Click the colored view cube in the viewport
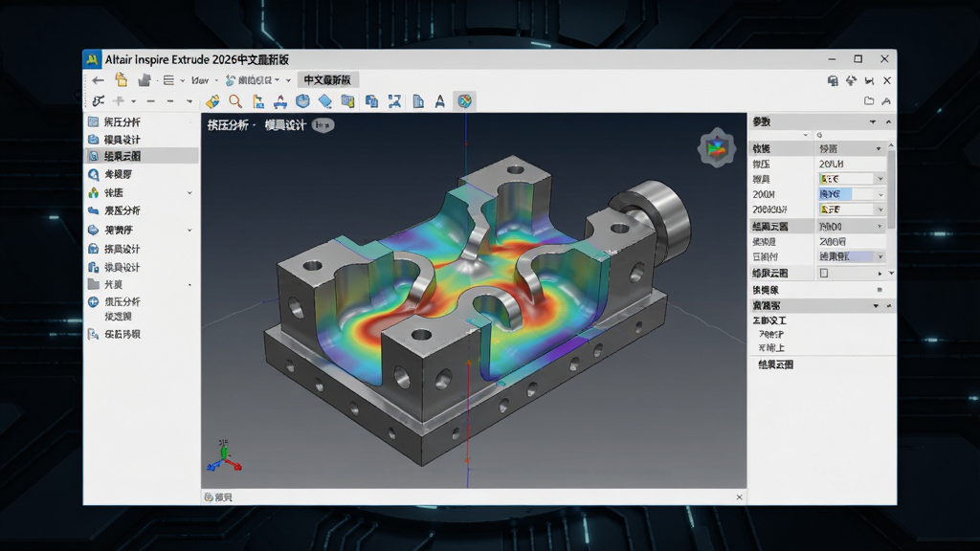 pyautogui.click(x=716, y=147)
